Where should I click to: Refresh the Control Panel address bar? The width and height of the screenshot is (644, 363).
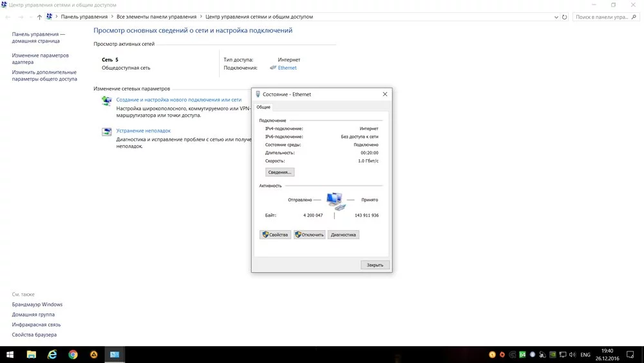click(563, 17)
